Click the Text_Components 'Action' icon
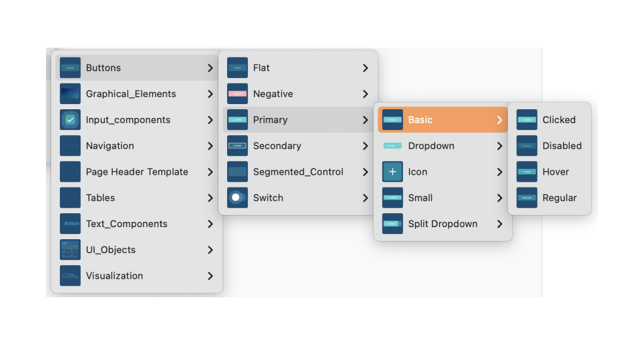Screen dimensions: 644x345 coord(70,224)
